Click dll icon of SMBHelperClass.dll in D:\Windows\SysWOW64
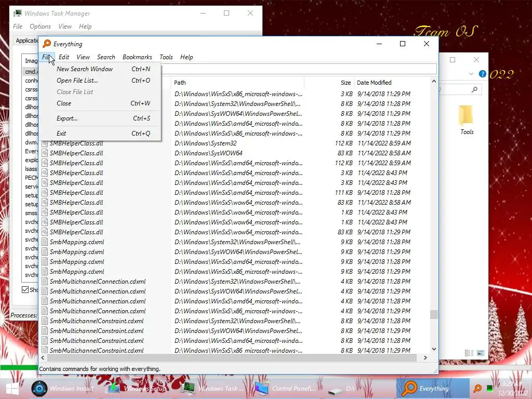The width and height of the screenshot is (532, 399). 45,153
